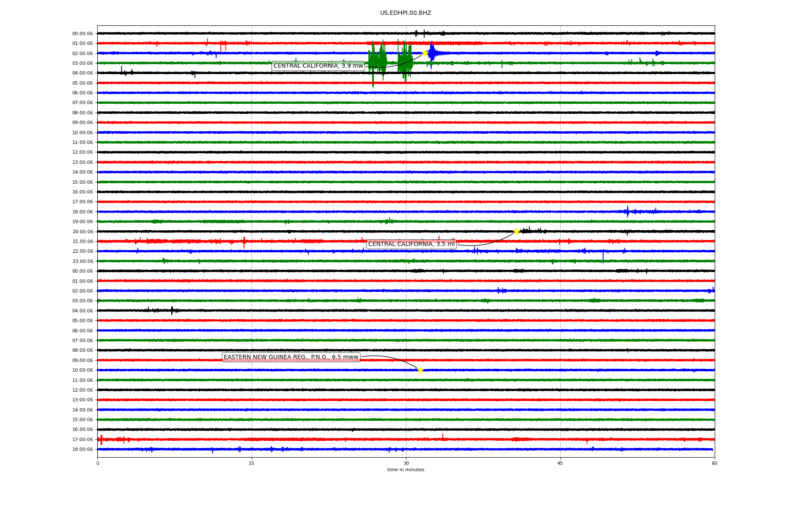Image resolution: width=812 pixels, height=508 pixels.
Task: Click the 18:00:06 label at the bottom
Action: click(82, 450)
